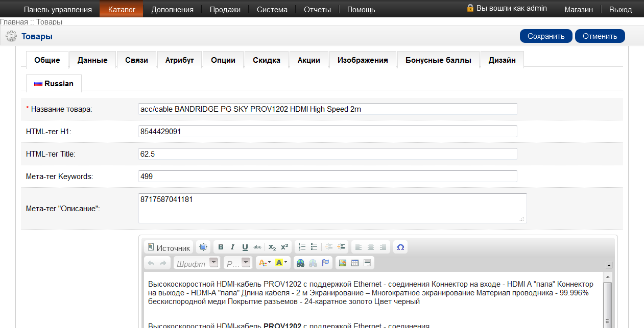Switch to the Изображения tab

363,60
